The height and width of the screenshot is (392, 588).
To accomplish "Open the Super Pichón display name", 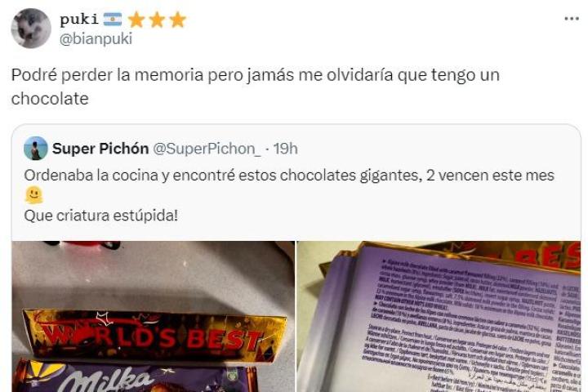I will (x=100, y=149).
